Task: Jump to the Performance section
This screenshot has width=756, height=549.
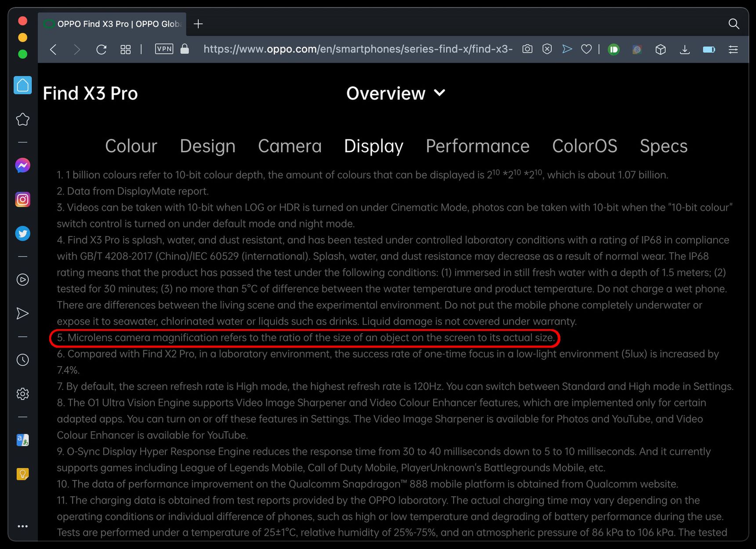Action: pyautogui.click(x=478, y=146)
